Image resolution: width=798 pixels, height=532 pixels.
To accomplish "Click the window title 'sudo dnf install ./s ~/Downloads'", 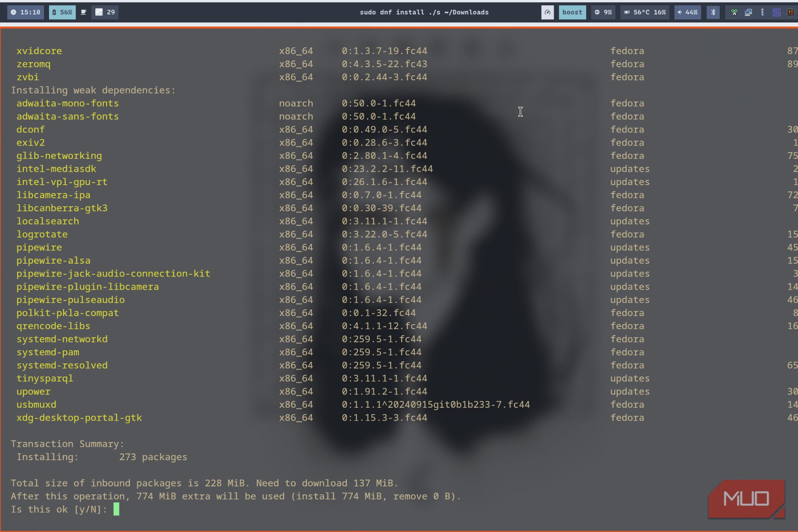I will (424, 12).
